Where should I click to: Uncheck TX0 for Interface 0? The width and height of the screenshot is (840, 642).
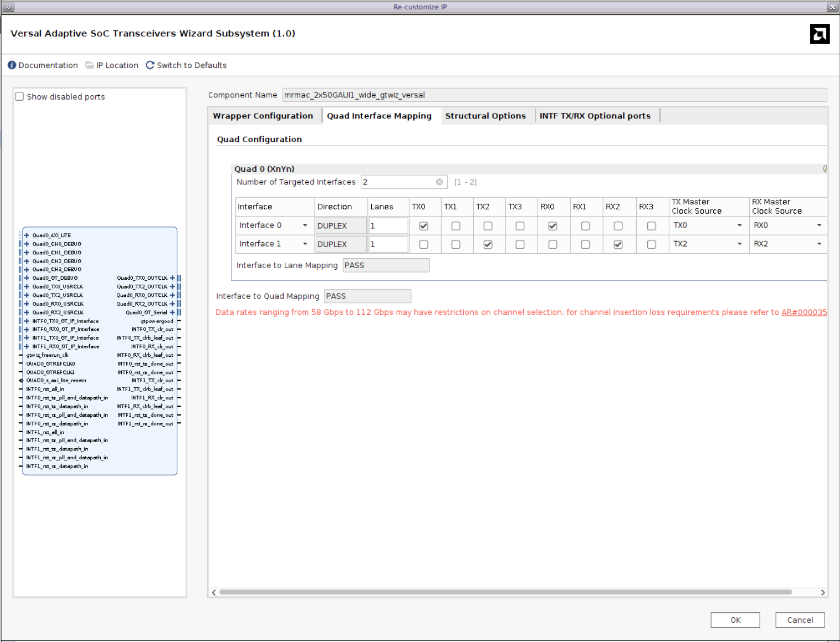point(424,226)
